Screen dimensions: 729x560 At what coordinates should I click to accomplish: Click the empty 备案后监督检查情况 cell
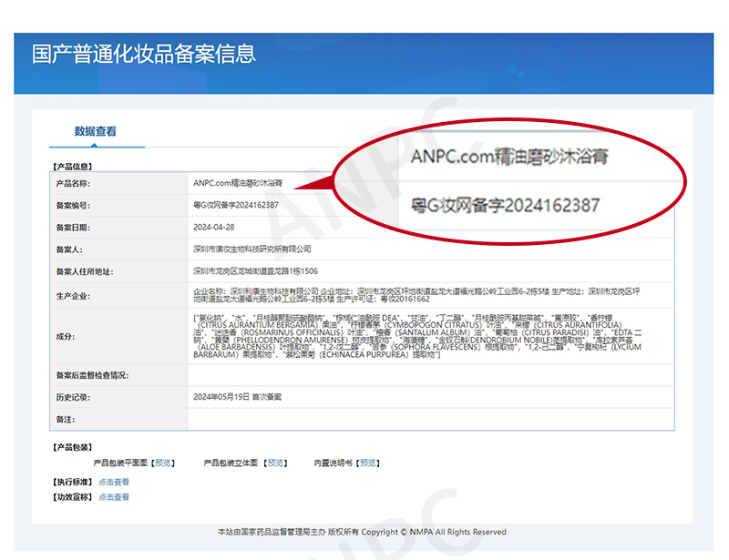[x=430, y=375]
